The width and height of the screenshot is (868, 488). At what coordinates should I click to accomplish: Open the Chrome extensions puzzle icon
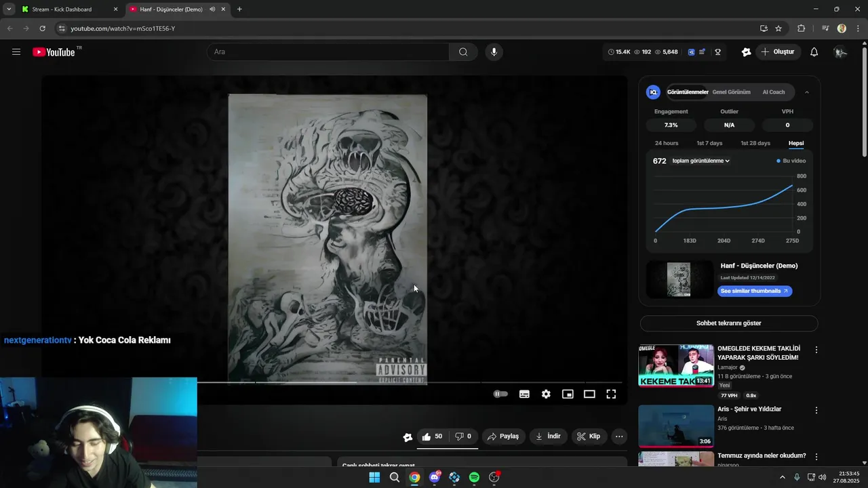pyautogui.click(x=801, y=28)
